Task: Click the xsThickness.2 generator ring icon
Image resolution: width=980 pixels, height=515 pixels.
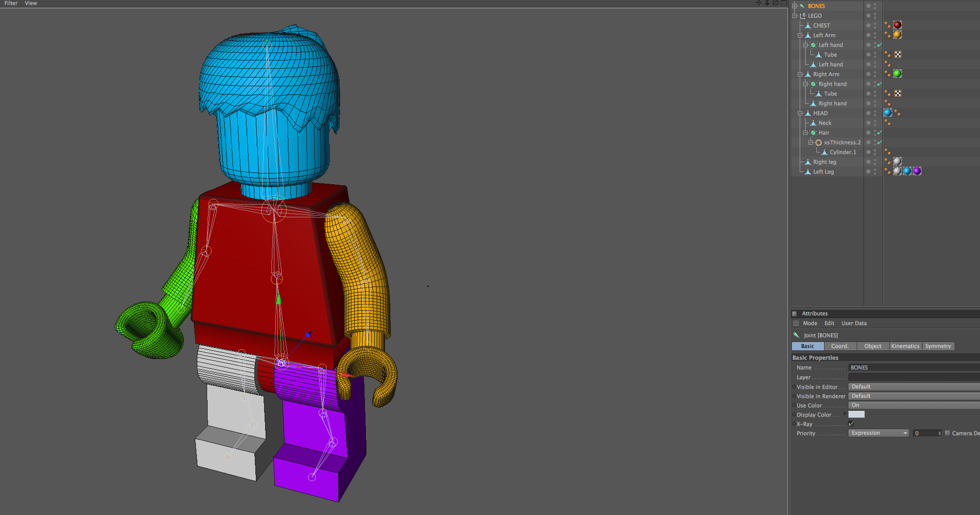Action: pos(819,142)
